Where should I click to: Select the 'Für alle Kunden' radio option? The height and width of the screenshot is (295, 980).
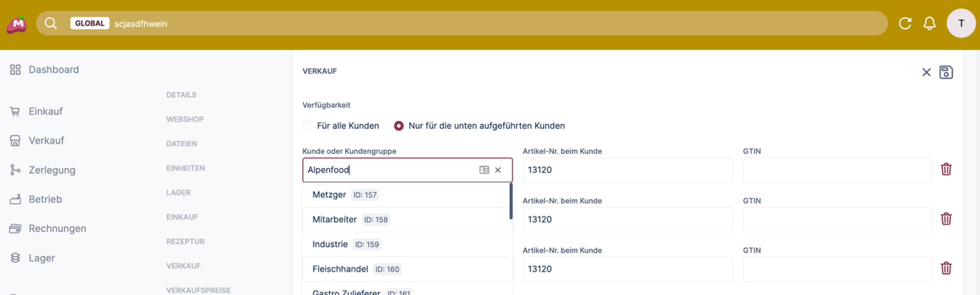tap(308, 126)
